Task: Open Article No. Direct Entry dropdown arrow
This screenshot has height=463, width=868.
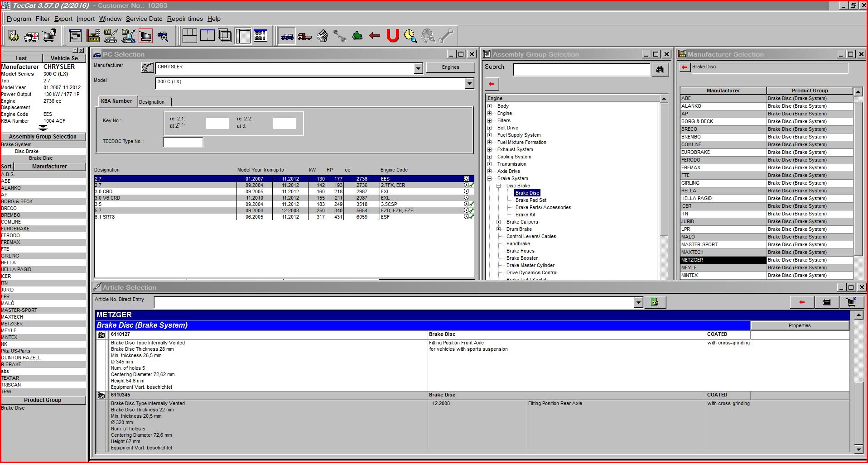Action: [638, 302]
